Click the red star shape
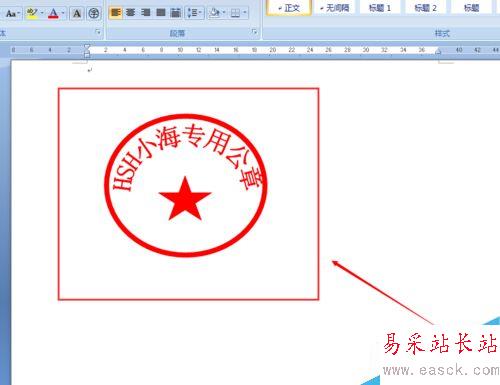The image size is (500, 385). 185,199
